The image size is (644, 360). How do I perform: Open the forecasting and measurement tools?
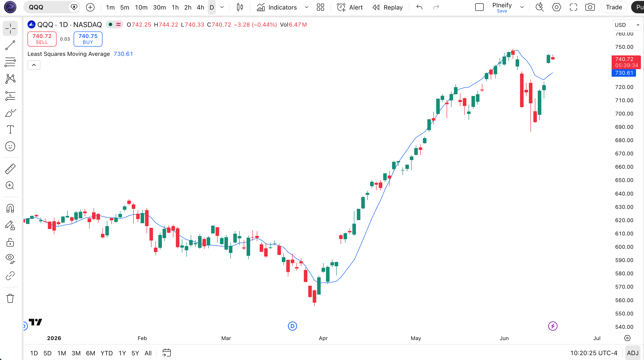(10, 96)
